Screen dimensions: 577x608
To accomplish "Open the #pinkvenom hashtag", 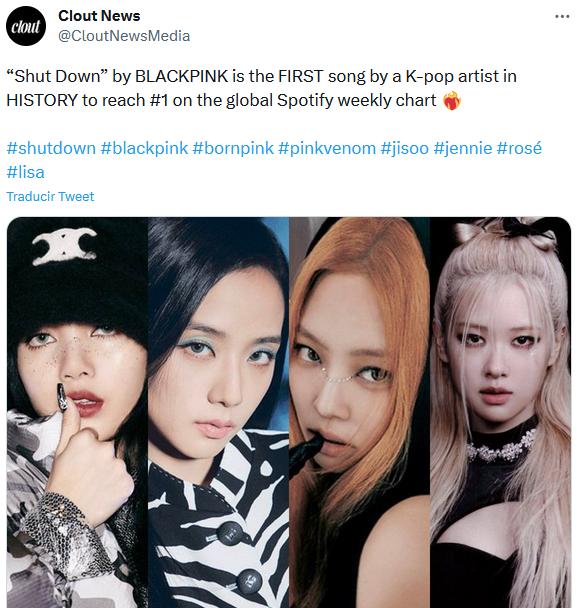I will 327,148.
